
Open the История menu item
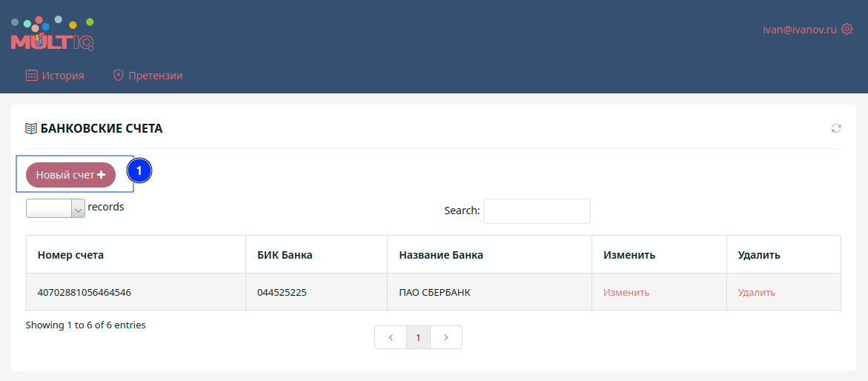point(55,76)
